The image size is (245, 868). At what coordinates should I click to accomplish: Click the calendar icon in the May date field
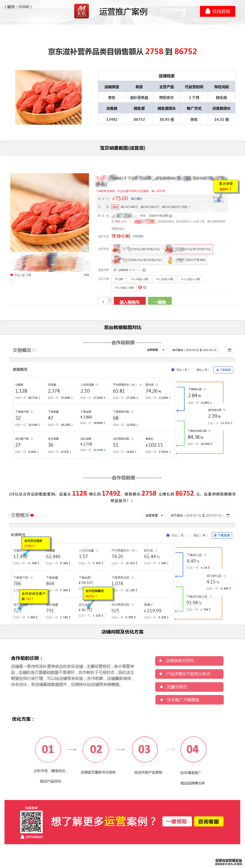229,350
